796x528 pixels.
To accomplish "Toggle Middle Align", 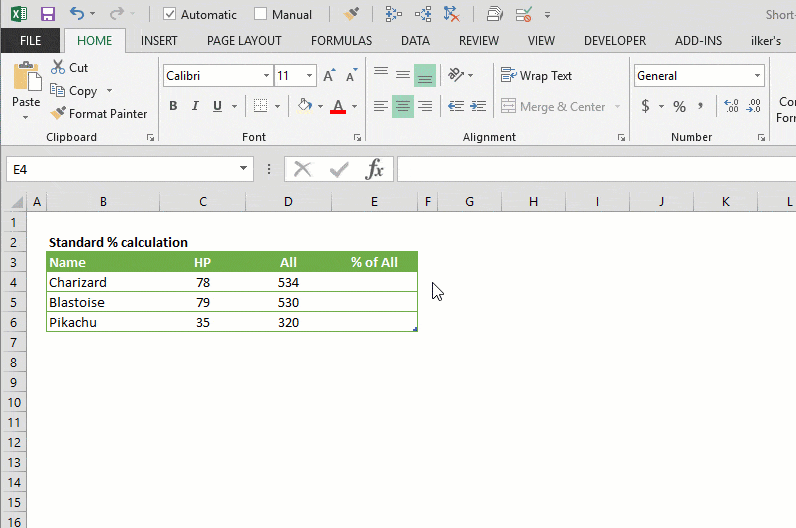I will [403, 75].
